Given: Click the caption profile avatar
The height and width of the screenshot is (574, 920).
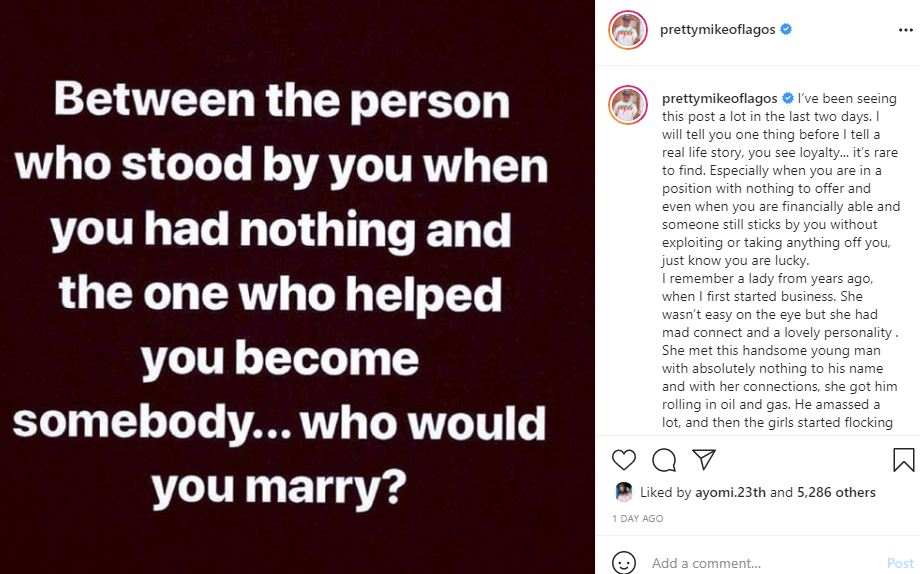Looking at the screenshot, I should [x=628, y=105].
